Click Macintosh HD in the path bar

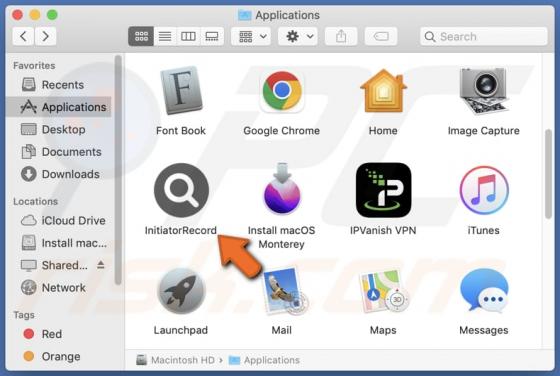pos(176,360)
